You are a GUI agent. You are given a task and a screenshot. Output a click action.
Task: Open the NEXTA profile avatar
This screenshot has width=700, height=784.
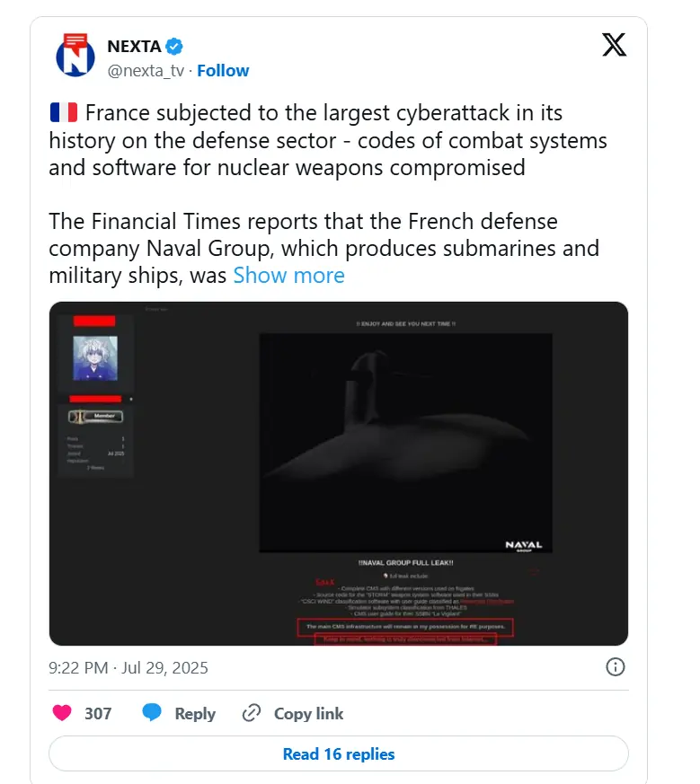point(75,55)
